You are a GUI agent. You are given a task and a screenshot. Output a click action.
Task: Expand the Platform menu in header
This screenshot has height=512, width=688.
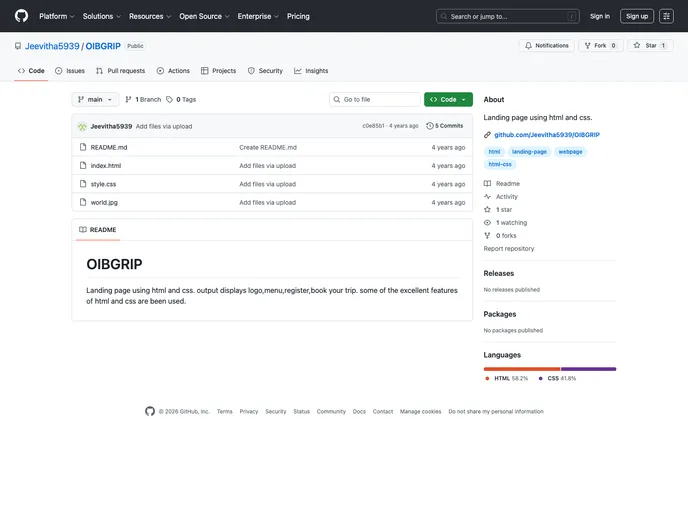tap(56, 16)
